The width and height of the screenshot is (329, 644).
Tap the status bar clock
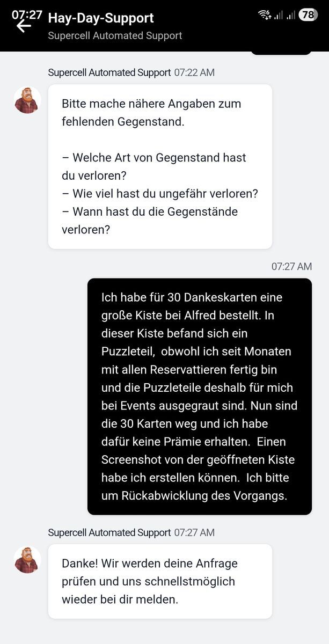(x=27, y=14)
